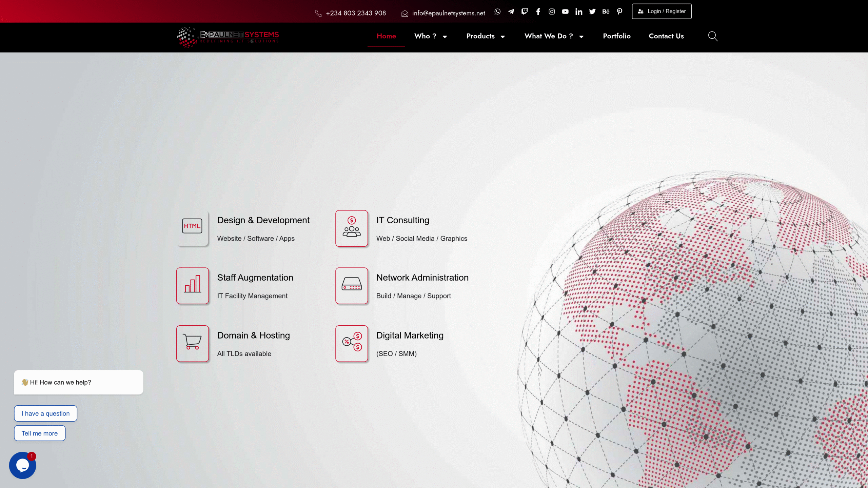
Task: Open the chat bubble launcher
Action: [x=22, y=465]
